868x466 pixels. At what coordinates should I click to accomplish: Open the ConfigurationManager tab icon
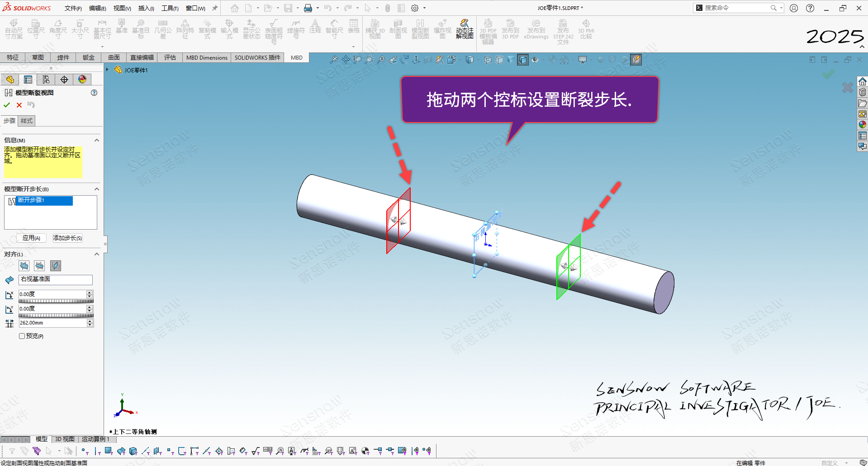[x=46, y=80]
